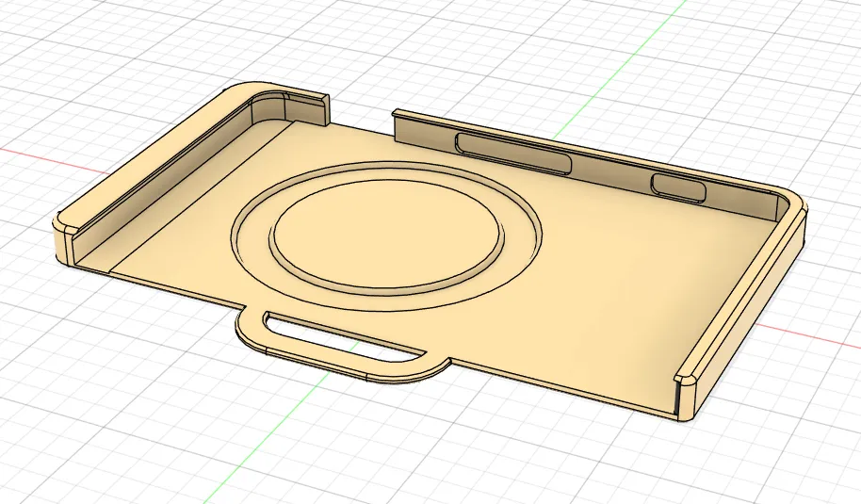Select the short button cutout in back wall
Viewport: 861px width, 504px height.
pyautogui.click(x=678, y=187)
